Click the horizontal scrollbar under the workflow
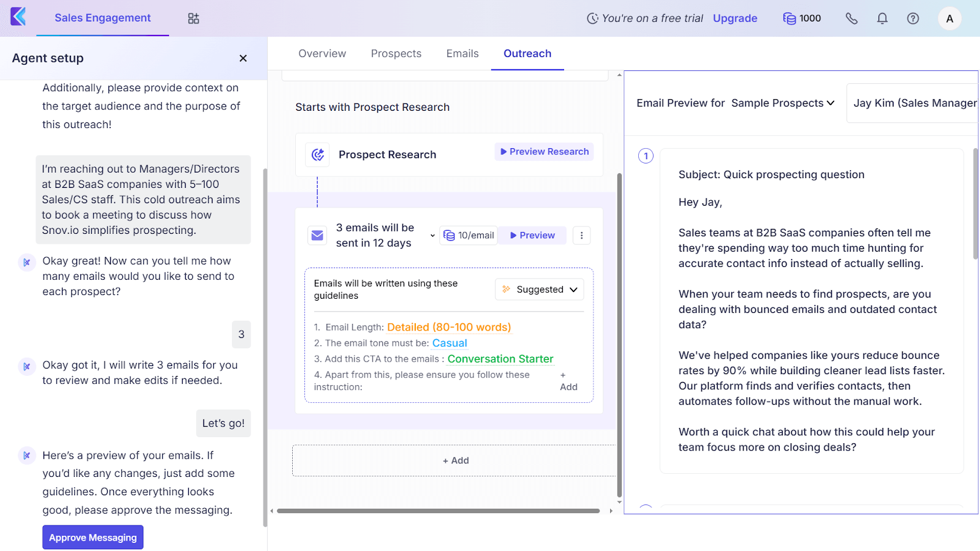Image resolution: width=980 pixels, height=551 pixels. [x=438, y=511]
